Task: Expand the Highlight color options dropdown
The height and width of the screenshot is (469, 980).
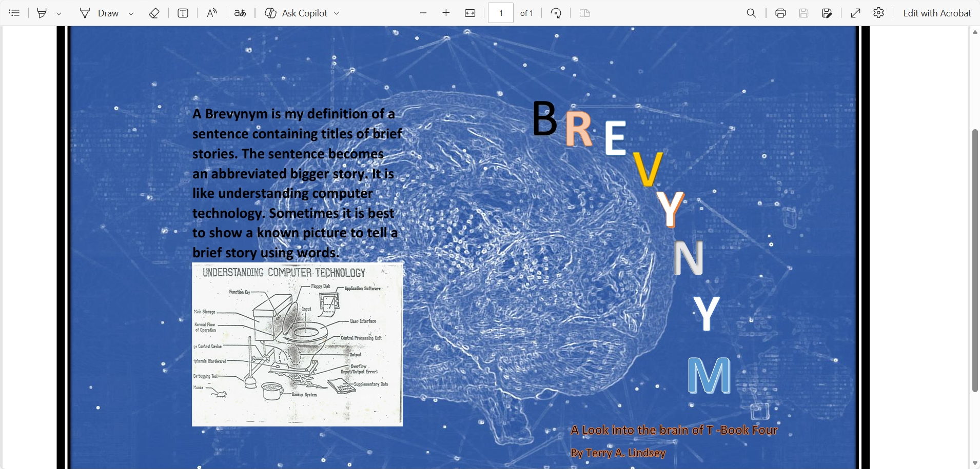Action: [59, 13]
